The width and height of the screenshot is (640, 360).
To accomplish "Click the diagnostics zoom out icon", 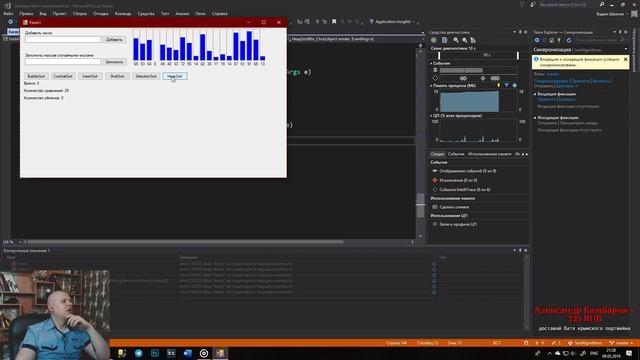I will click(x=464, y=40).
